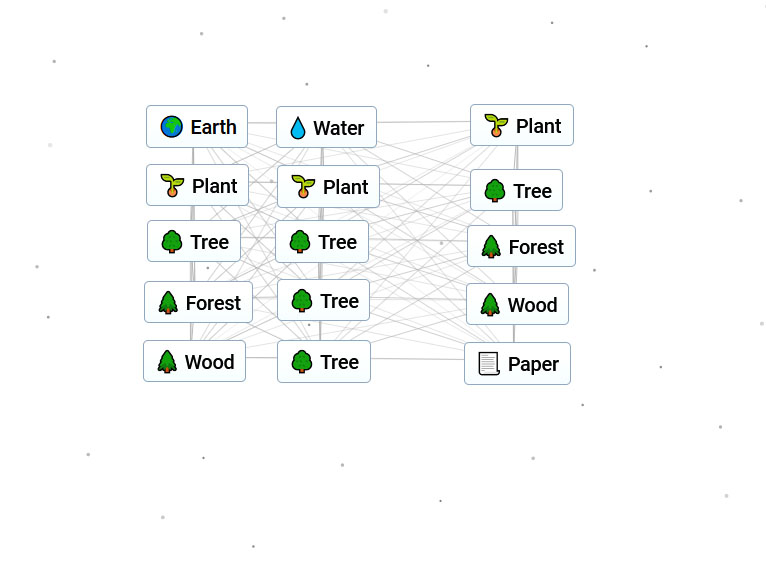This screenshot has height=563, width=766.
Task: Click evergreen icon on Forest in Earth's column
Action: tap(168, 303)
